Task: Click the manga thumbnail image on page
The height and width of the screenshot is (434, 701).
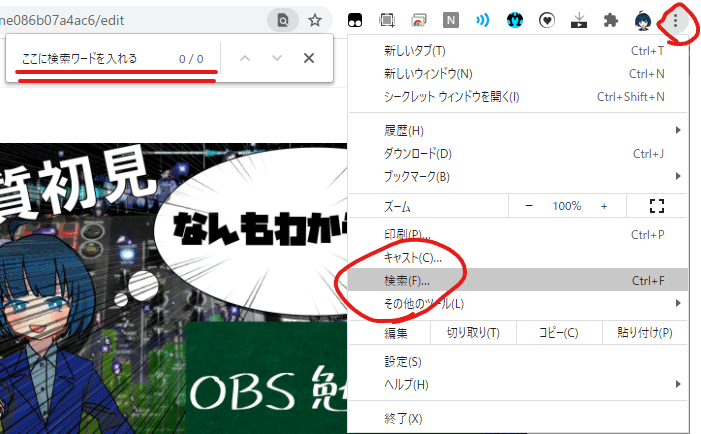Action: pos(173,288)
